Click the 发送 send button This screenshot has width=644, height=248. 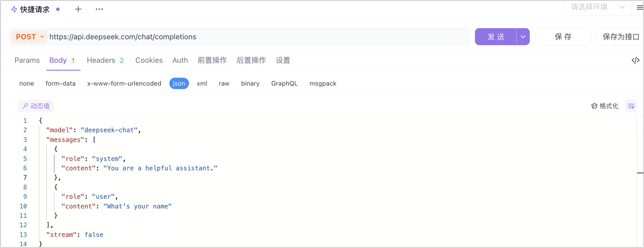click(x=496, y=37)
